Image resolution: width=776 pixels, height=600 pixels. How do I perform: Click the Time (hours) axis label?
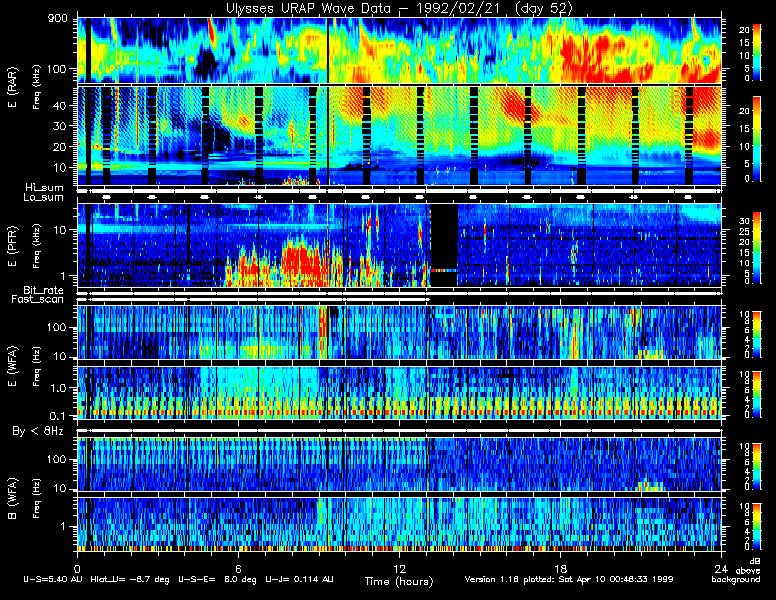[399, 582]
